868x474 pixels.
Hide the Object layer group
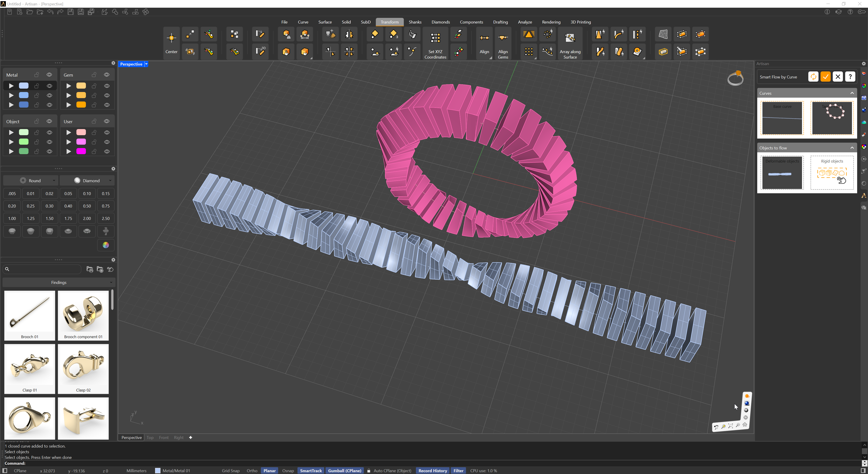[49, 121]
